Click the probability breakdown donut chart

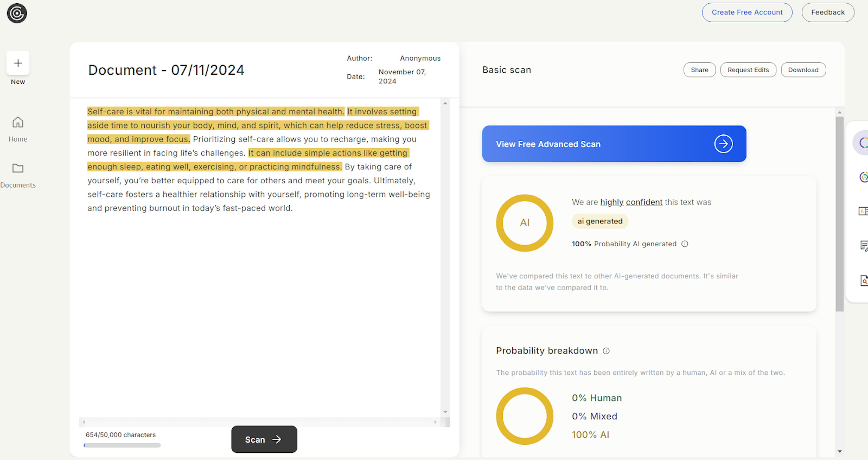[x=524, y=416]
